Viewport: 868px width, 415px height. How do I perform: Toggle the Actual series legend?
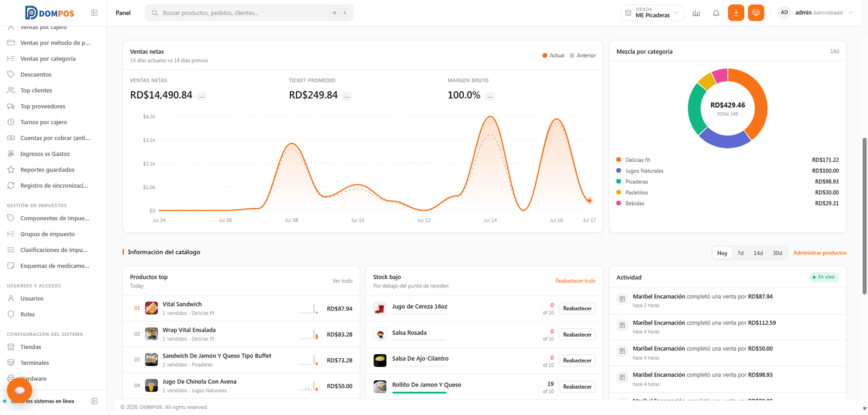coord(553,55)
